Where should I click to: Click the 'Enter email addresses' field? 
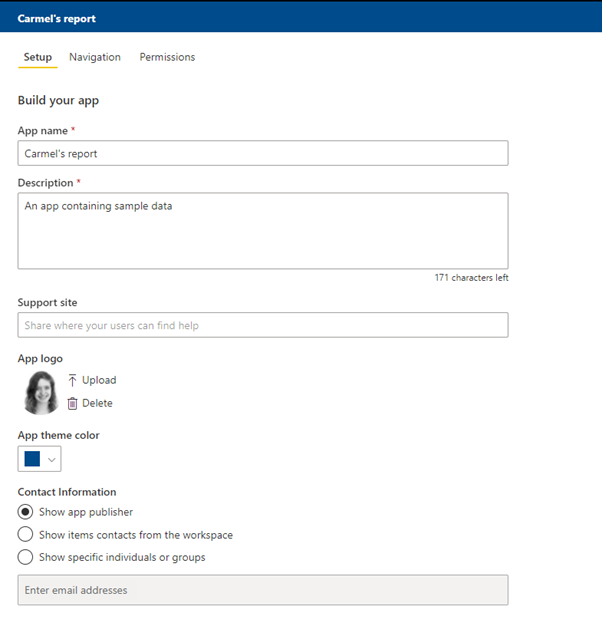[262, 590]
